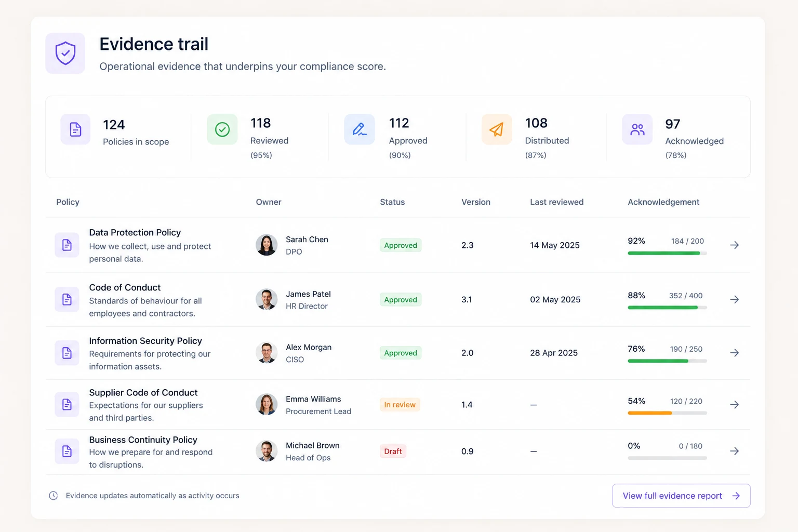Click the Policy column header
The height and width of the screenshot is (532, 798).
click(68, 202)
